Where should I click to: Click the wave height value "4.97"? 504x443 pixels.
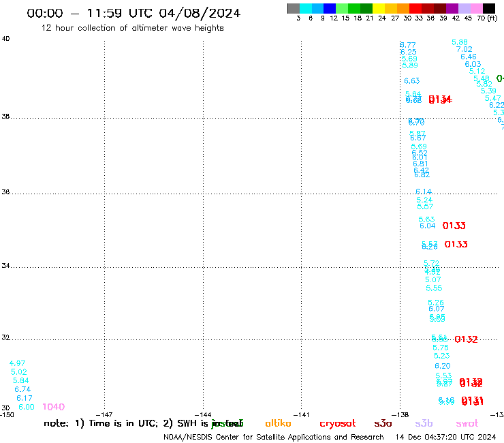[x=17, y=363]
